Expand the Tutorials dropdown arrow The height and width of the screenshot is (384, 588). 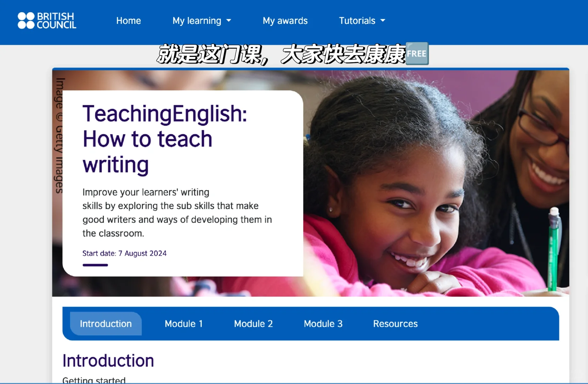click(x=383, y=21)
